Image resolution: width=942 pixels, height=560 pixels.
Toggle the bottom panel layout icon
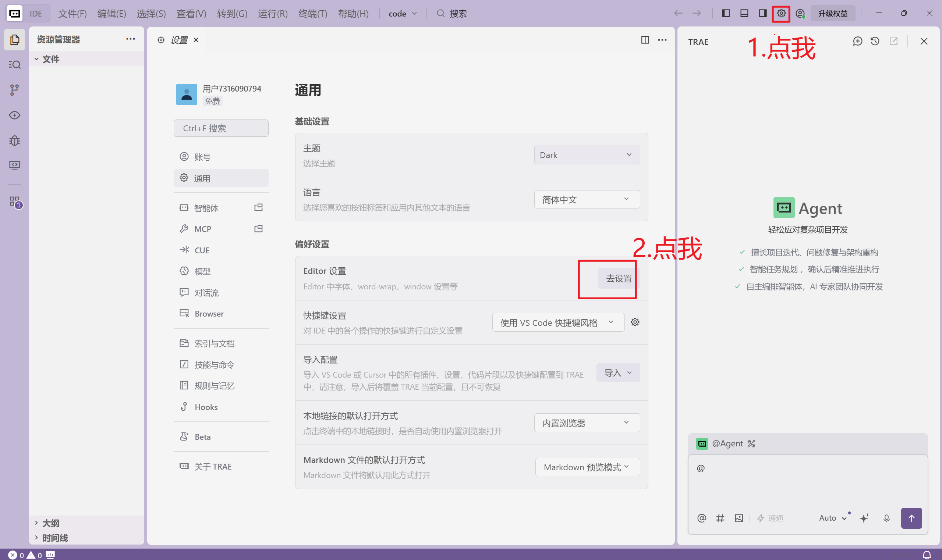click(x=744, y=14)
